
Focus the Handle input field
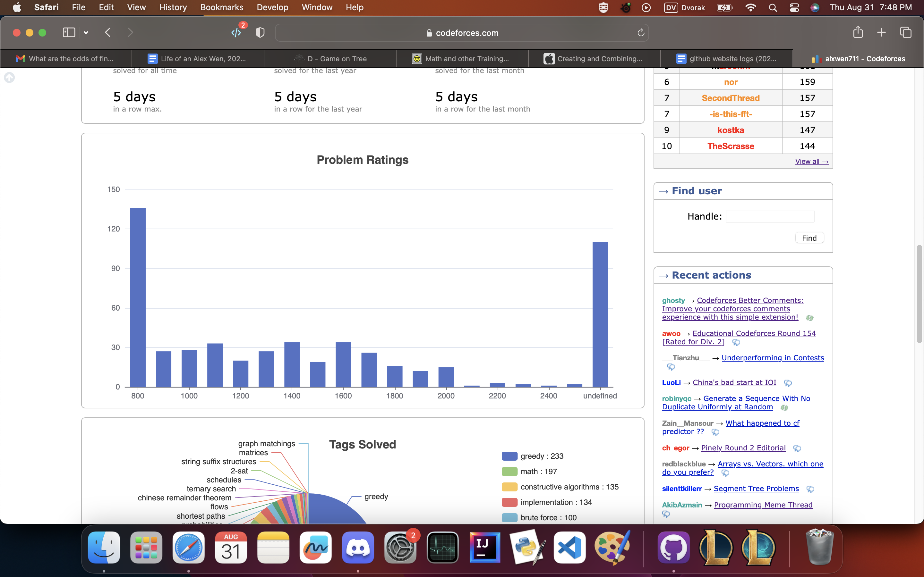click(770, 216)
